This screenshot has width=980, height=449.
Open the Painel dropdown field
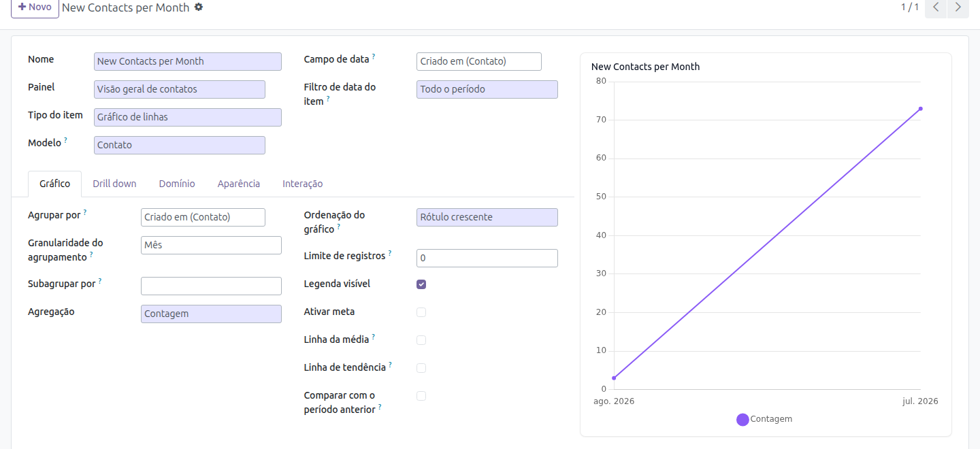(x=180, y=89)
